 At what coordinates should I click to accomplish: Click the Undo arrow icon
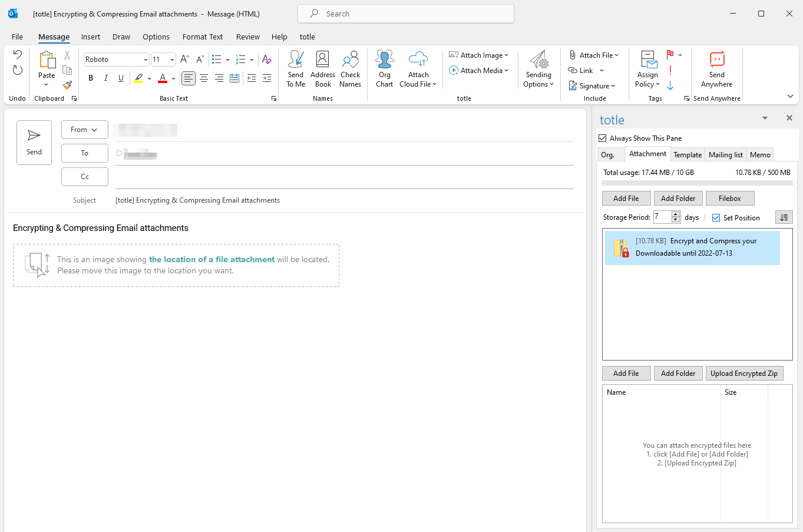click(17, 55)
